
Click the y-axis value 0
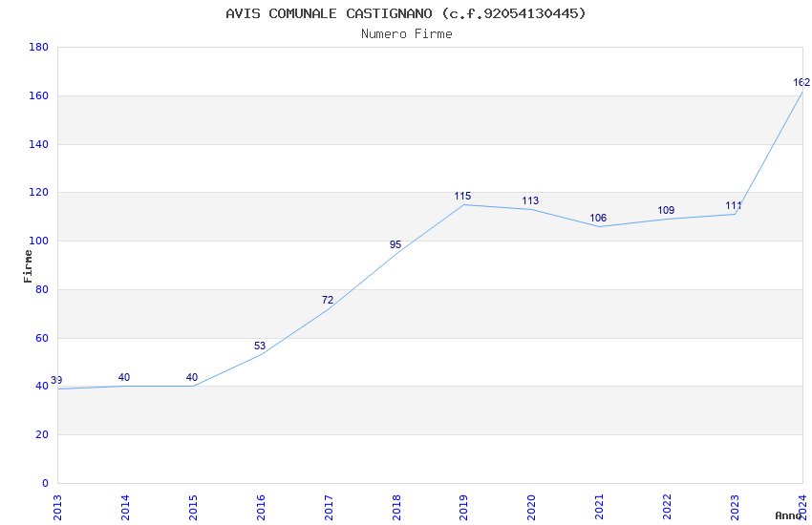pyautogui.click(x=46, y=484)
